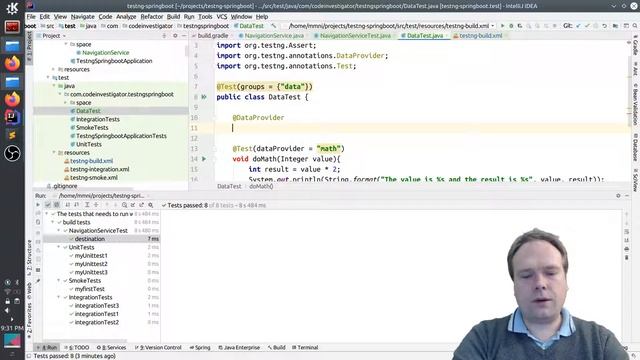Open the Analyze menu

pyautogui.click(x=126, y=17)
